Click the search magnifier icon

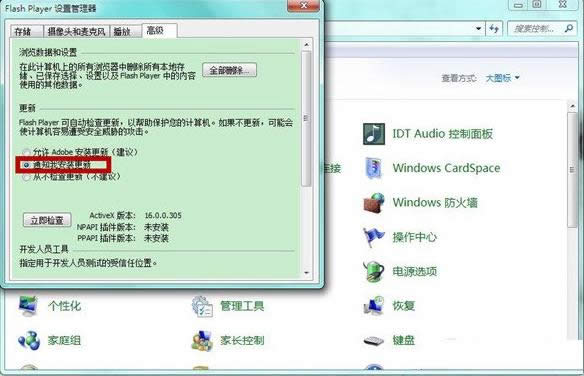click(568, 28)
